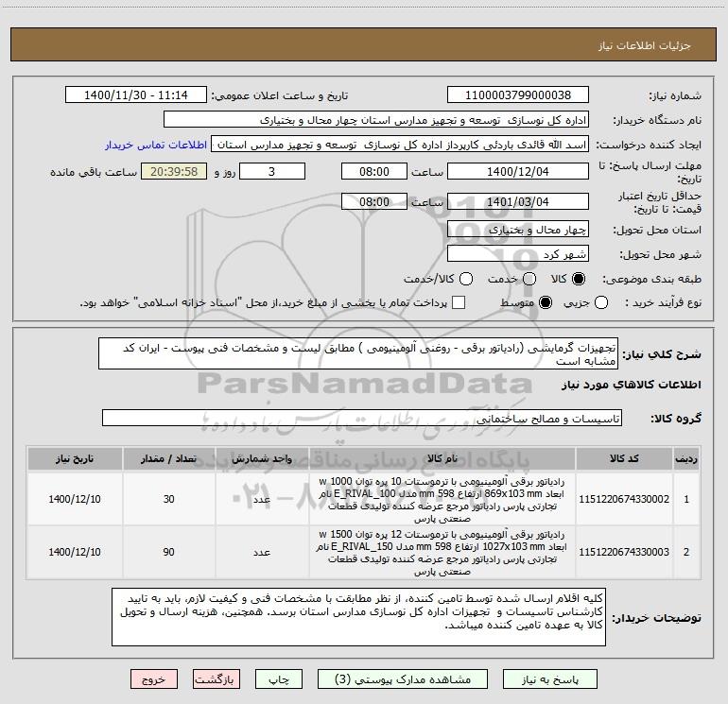The height and width of the screenshot is (704, 728).
Task: Click the price validity time field 08:00
Action: click(x=374, y=201)
